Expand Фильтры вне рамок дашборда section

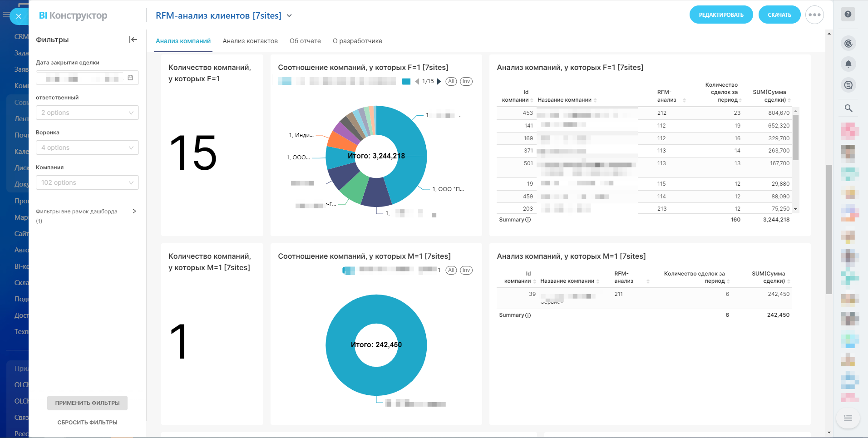click(x=134, y=211)
